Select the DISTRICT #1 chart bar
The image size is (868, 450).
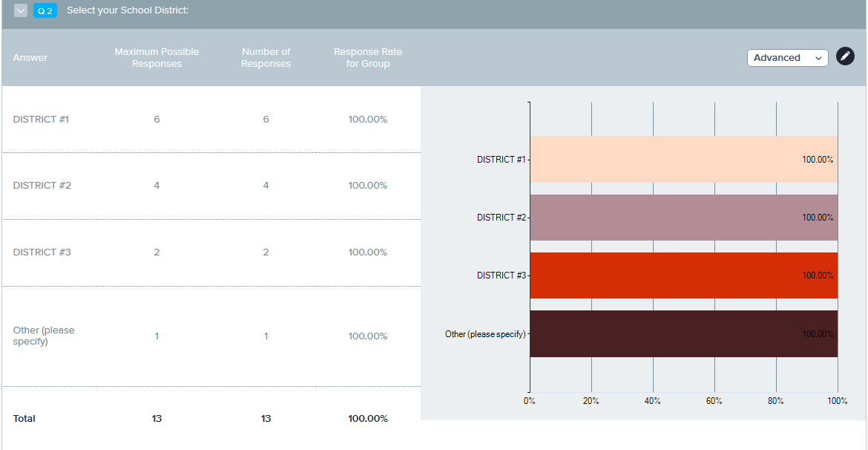tap(683, 159)
